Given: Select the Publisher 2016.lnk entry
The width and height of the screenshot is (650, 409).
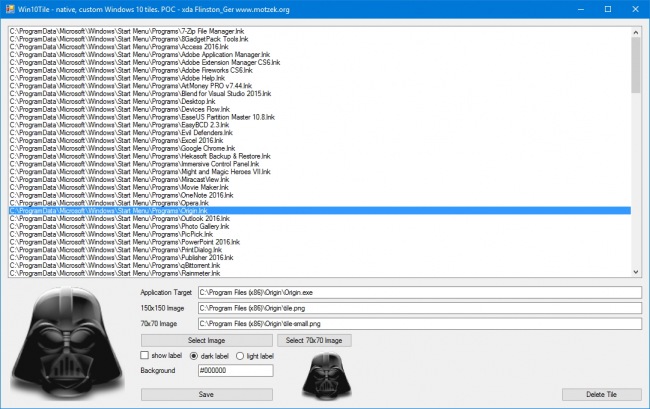Looking at the screenshot, I should (x=320, y=258).
